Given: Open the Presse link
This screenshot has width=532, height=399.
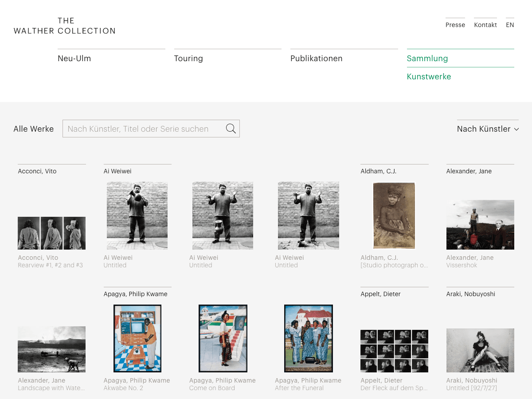Looking at the screenshot, I should tap(455, 25).
